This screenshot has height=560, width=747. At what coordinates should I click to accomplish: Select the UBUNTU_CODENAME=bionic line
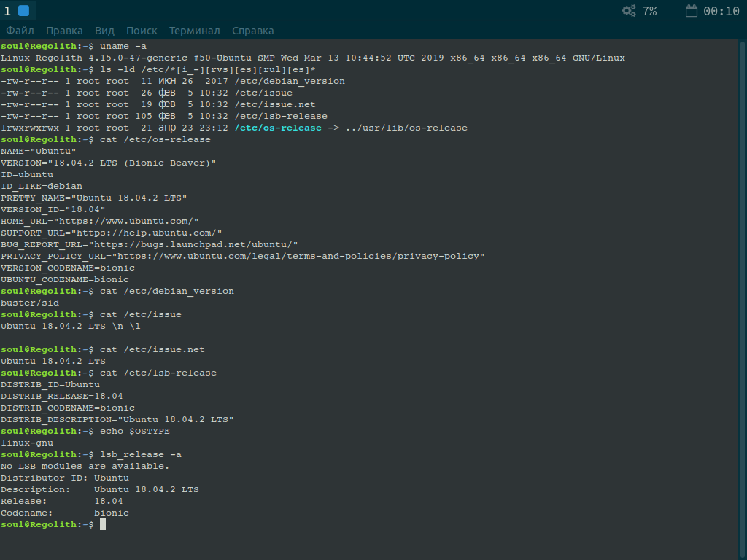(x=65, y=279)
